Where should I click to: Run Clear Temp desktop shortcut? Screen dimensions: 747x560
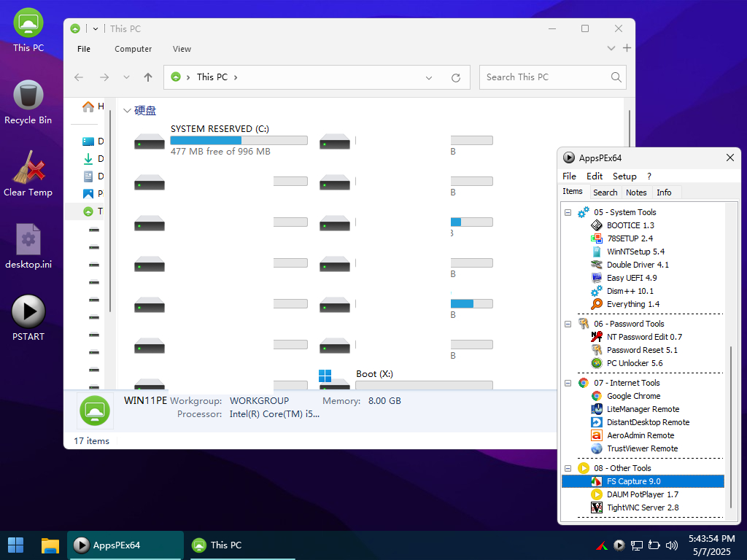(x=28, y=174)
